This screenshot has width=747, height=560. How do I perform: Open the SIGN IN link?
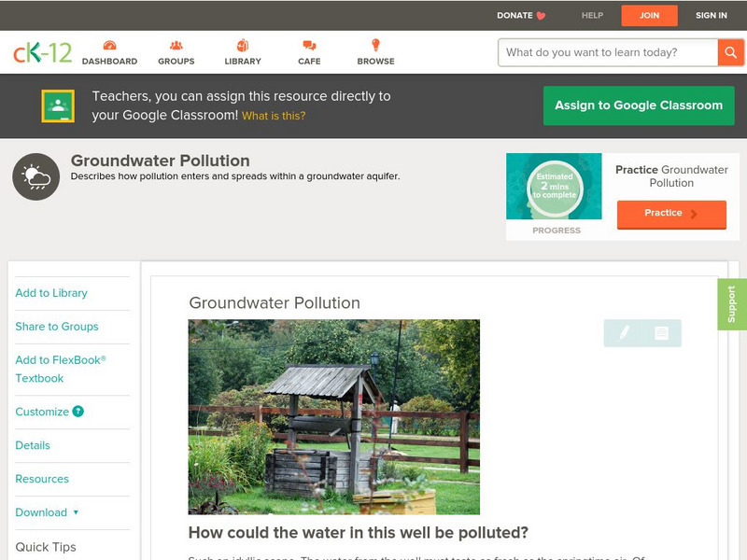711,15
